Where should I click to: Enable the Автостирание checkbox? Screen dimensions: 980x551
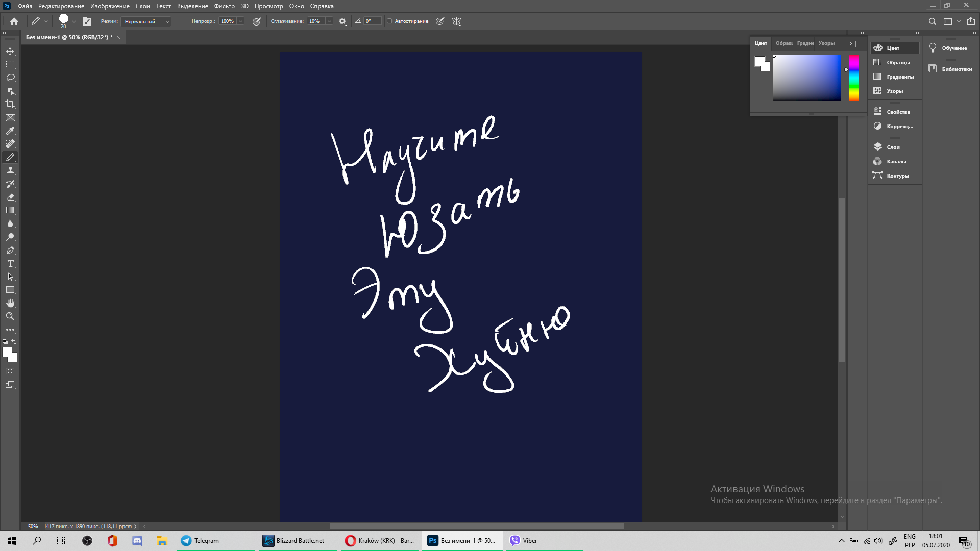[390, 21]
